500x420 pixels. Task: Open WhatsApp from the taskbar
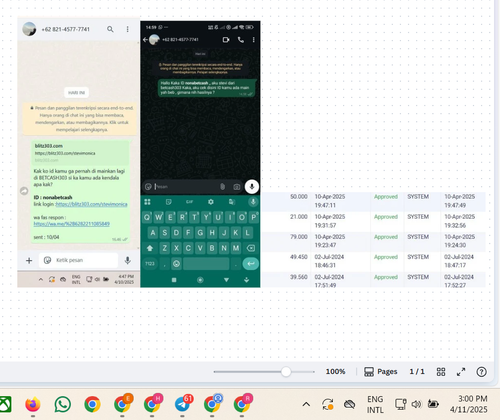click(x=62, y=404)
